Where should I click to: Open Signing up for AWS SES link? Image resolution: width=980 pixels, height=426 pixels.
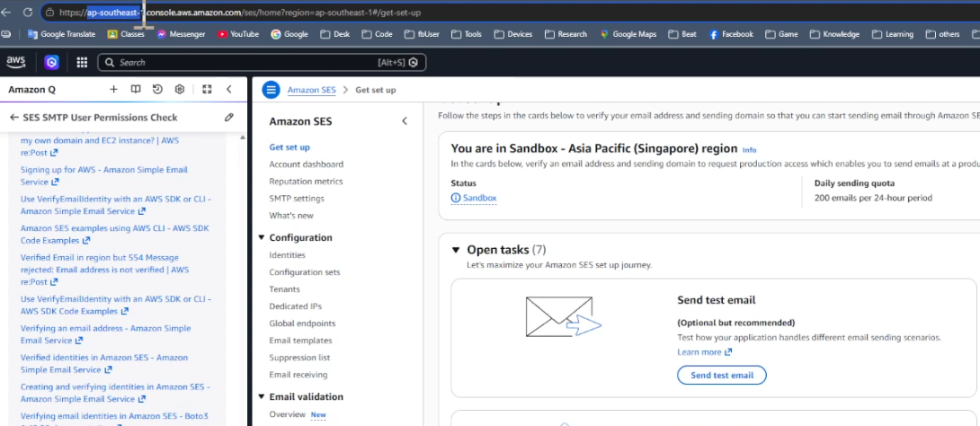(103, 175)
